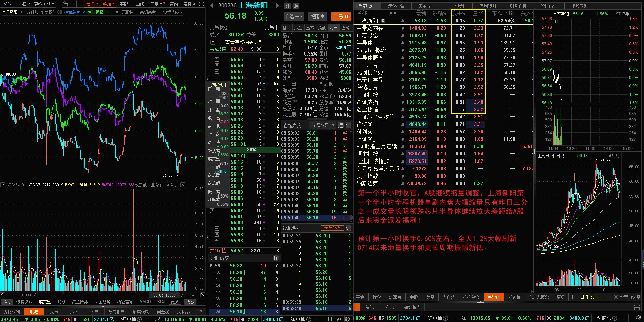Click the 交易 trade button

[342, 16]
